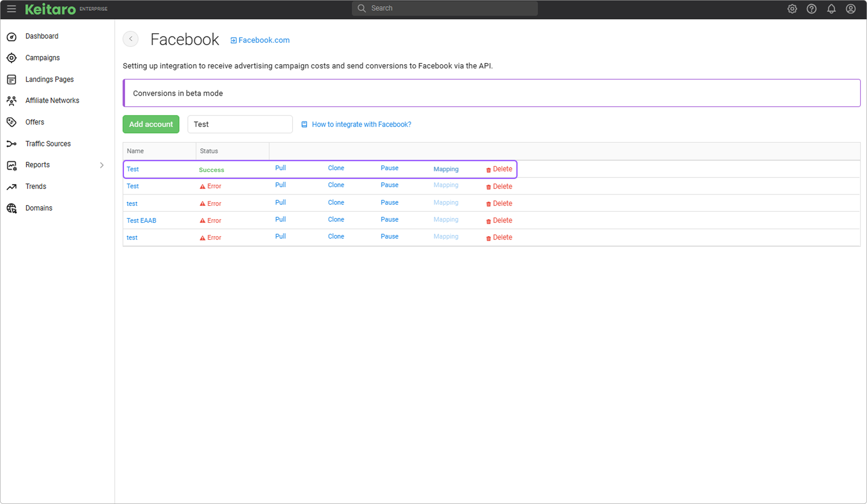Open Traffic Sources section

point(48,144)
